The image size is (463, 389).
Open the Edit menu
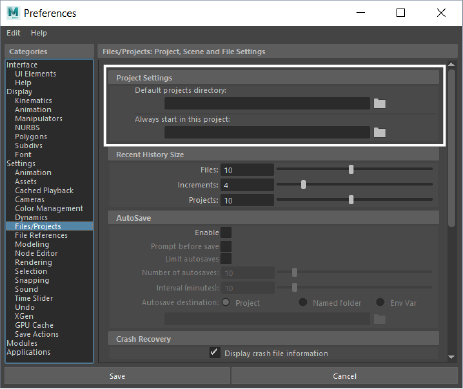(x=13, y=33)
